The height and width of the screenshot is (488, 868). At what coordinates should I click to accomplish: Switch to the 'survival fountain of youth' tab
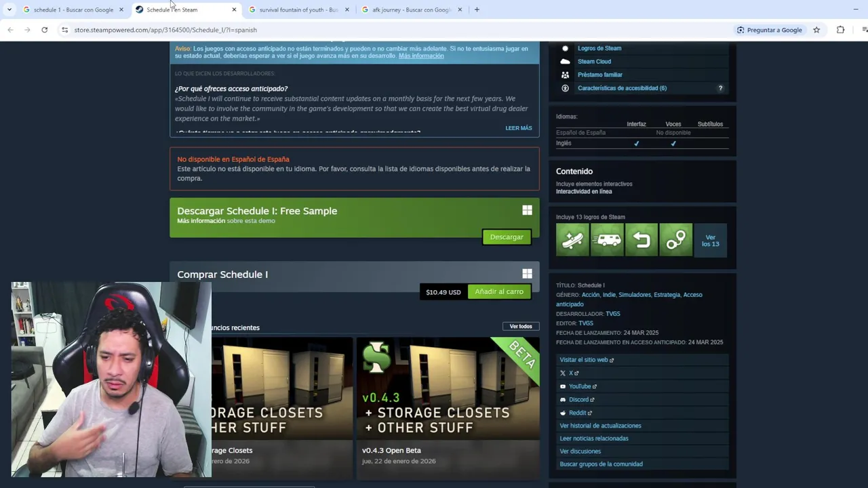click(298, 9)
